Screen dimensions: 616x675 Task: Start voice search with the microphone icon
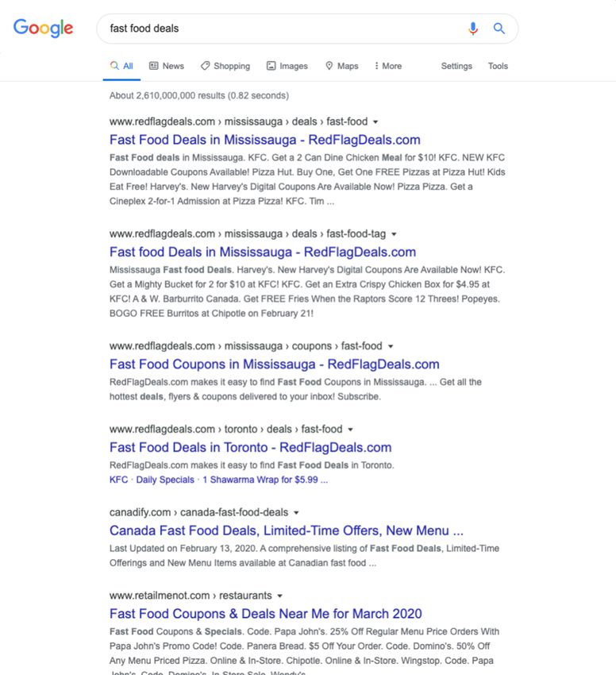coord(472,29)
